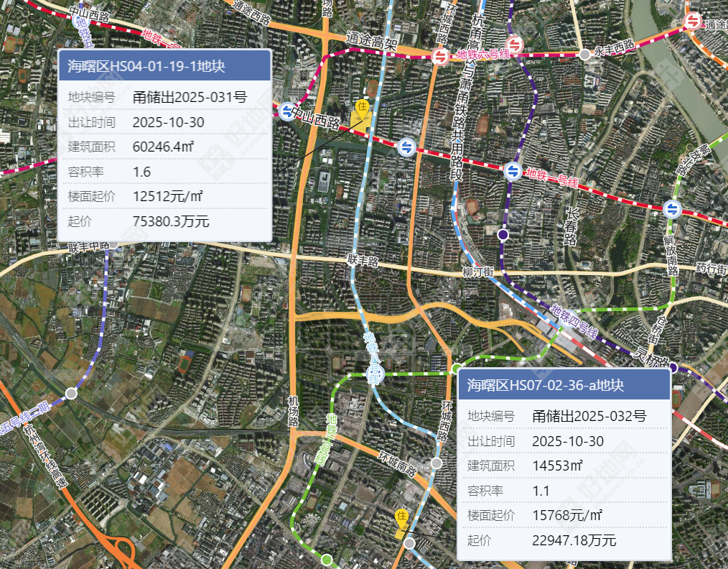This screenshot has width=728, height=569.
Task: Select blue metro station icon left of 地铁一号线 label
Action: click(512, 171)
